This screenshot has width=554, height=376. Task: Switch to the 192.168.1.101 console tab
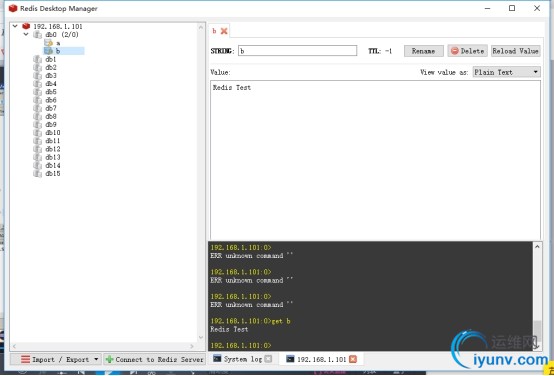321,359
